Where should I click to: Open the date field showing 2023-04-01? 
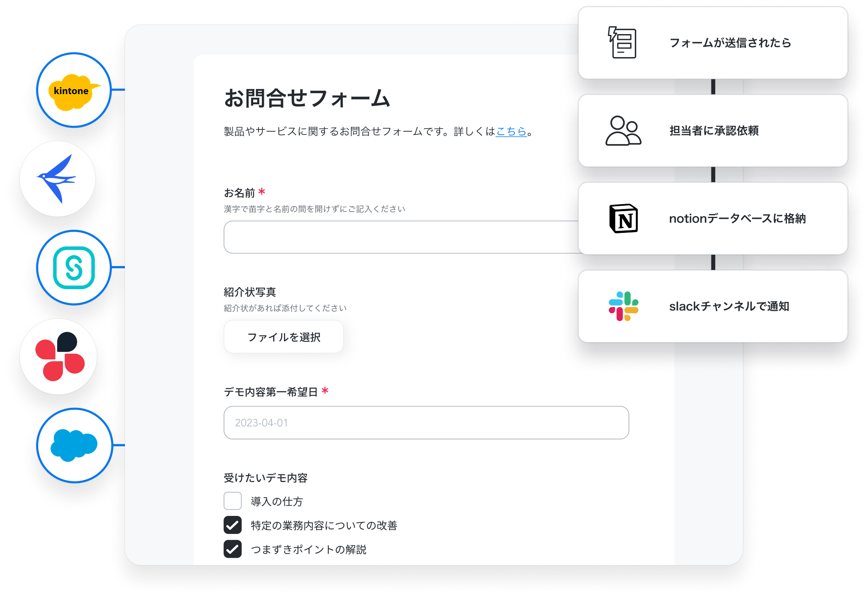coord(426,423)
